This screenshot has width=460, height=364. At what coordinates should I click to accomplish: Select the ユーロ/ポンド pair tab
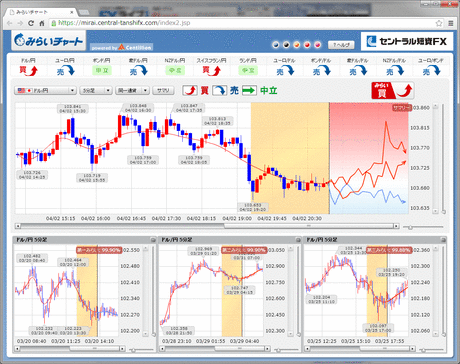point(431,66)
